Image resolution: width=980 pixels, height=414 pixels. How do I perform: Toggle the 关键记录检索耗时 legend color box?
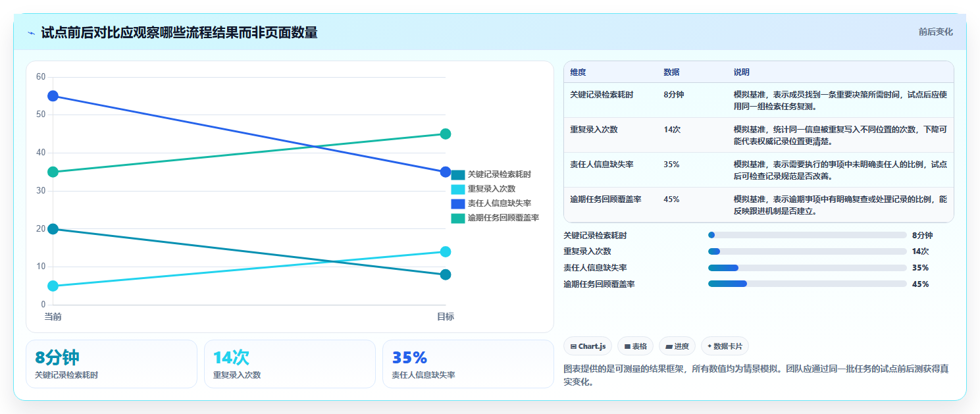coord(458,174)
